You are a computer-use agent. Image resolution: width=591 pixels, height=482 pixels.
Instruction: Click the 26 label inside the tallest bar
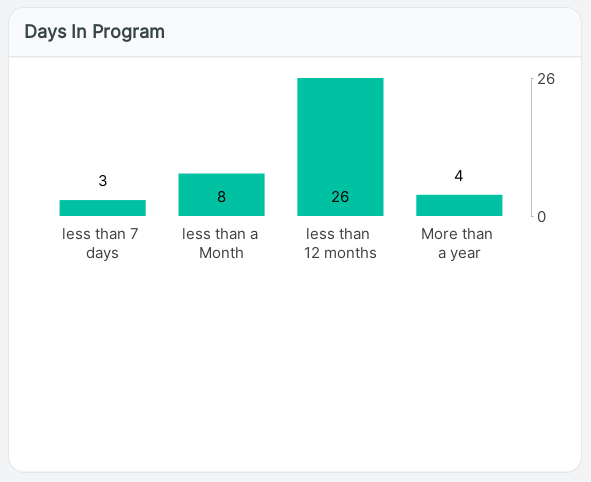[x=340, y=197]
